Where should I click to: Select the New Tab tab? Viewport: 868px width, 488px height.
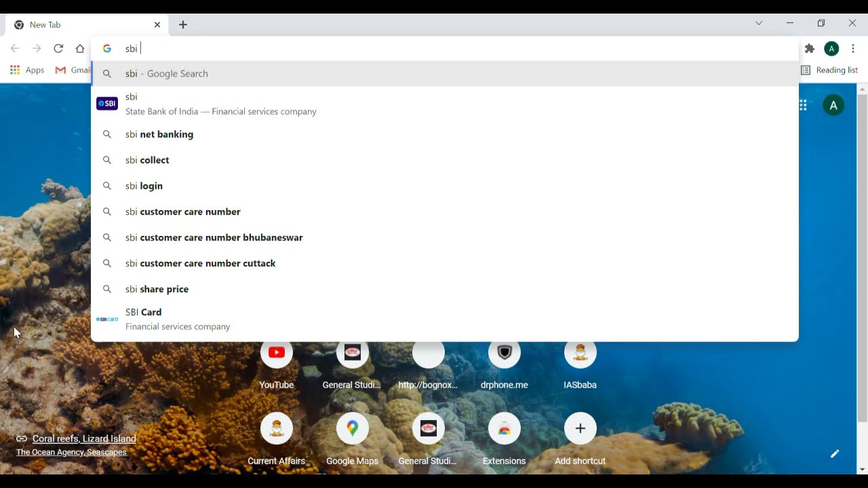[x=87, y=24]
